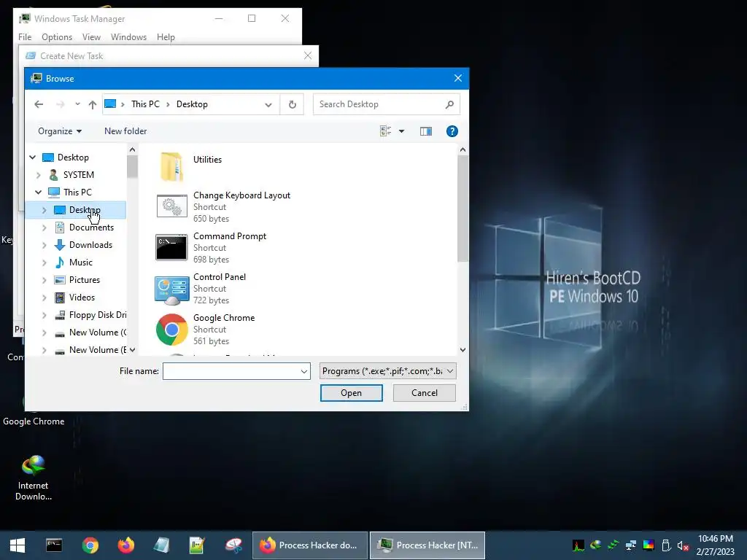This screenshot has height=560, width=747.
Task: Open the Browse dialog help icon
Action: (x=452, y=131)
